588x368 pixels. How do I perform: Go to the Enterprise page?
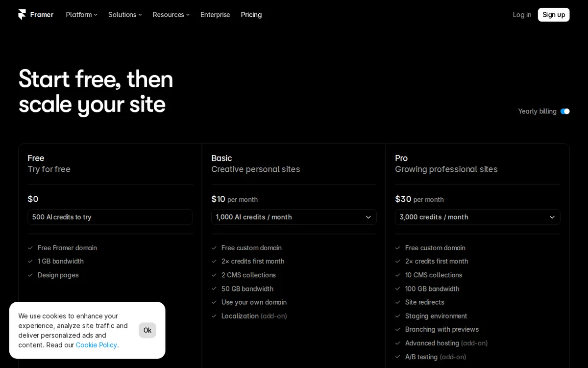click(215, 15)
